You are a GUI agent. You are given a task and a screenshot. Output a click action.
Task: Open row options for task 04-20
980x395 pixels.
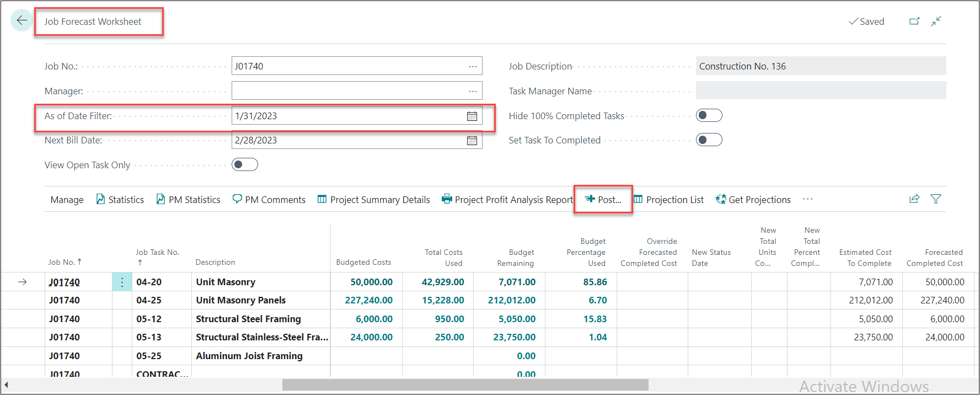(x=122, y=282)
